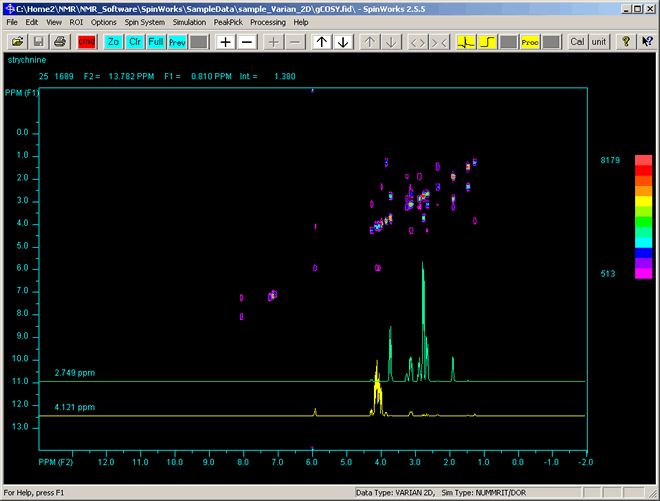Click the magenta bottom color scale swatch
The width and height of the screenshot is (660, 501).
644,274
